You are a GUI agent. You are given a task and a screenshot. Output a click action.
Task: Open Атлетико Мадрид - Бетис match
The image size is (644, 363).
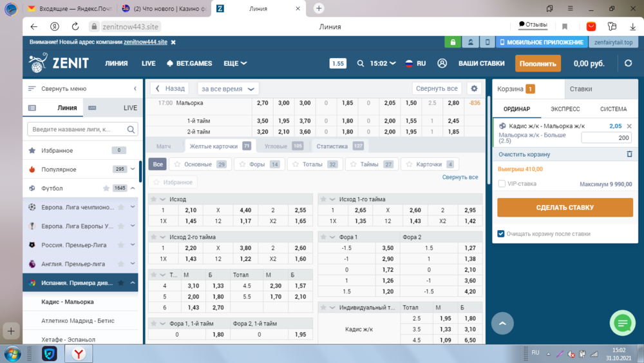point(78,320)
